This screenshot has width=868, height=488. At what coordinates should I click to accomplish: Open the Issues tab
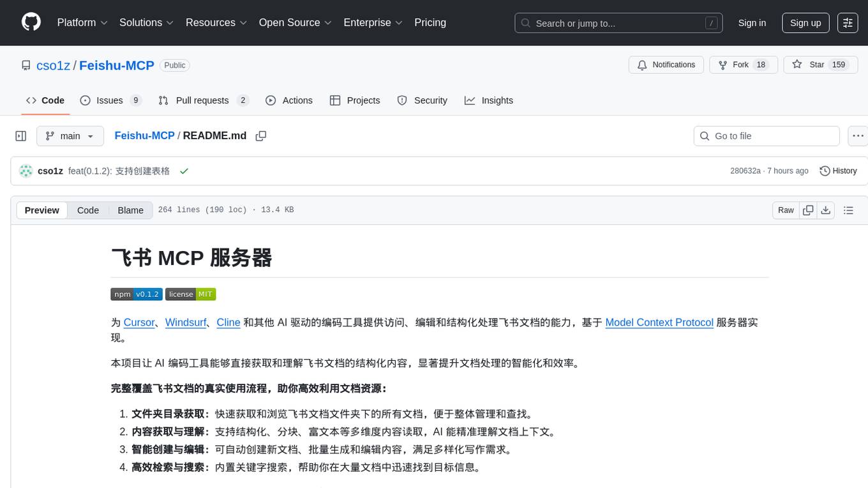coord(110,100)
